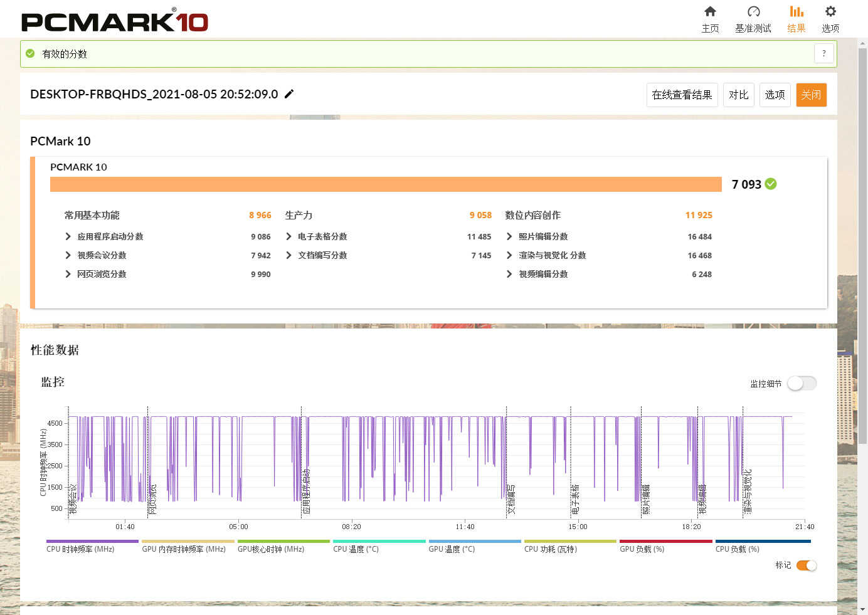
Task: Click the vertical scrollbar thumb
Action: click(862, 244)
